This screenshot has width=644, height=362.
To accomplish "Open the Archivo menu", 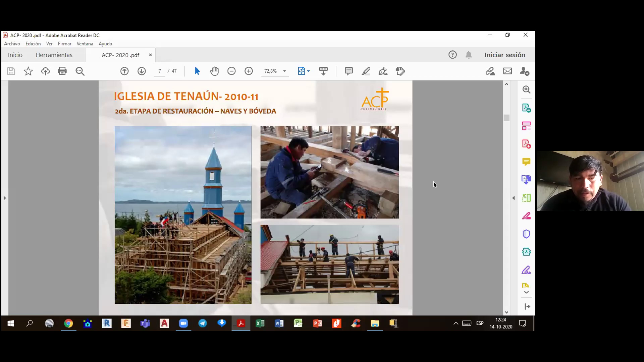I will point(12,44).
